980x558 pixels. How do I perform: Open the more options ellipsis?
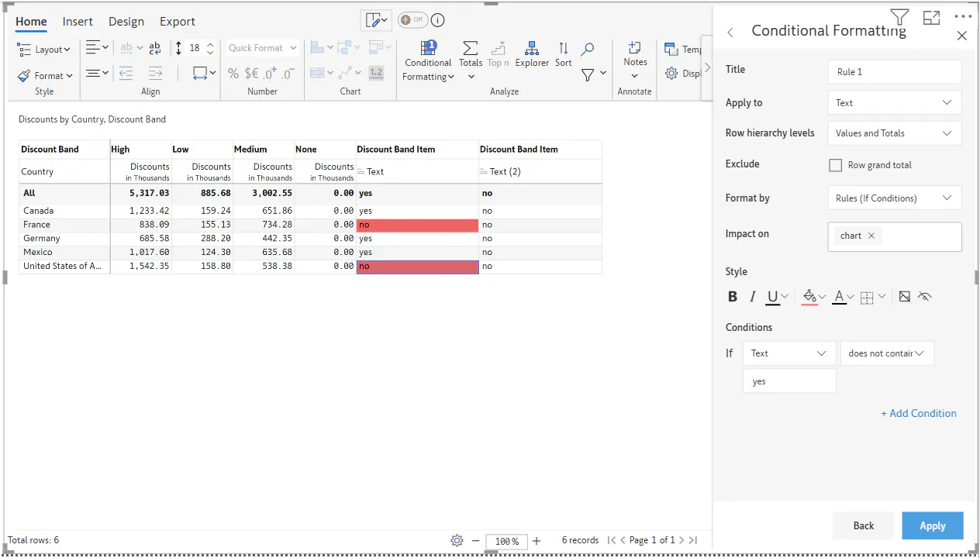click(963, 16)
